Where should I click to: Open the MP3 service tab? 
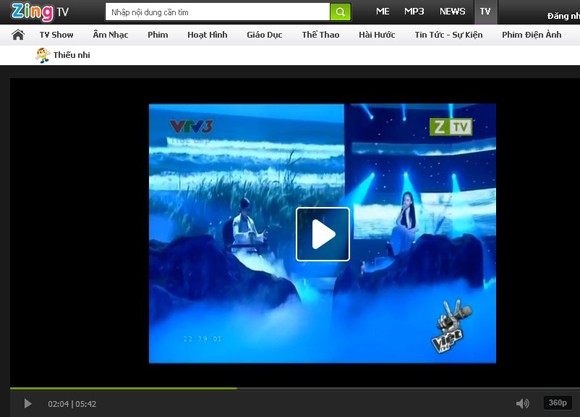tap(414, 12)
